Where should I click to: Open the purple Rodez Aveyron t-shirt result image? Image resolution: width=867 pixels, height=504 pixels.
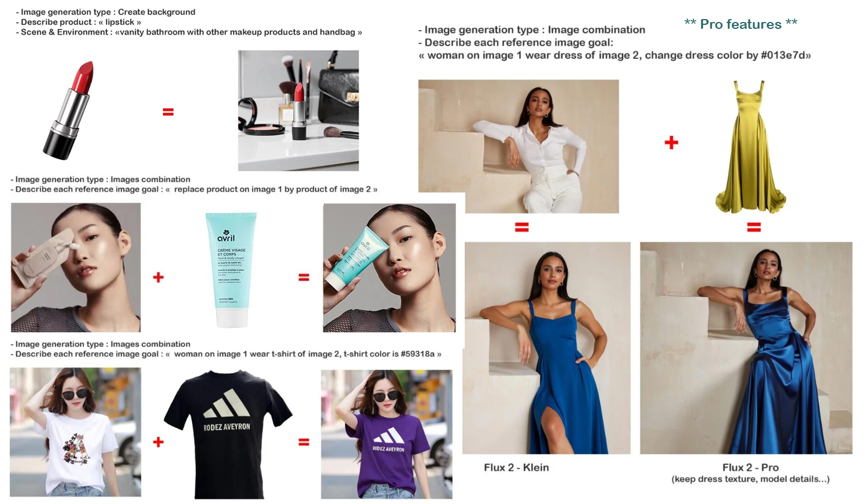387,434
